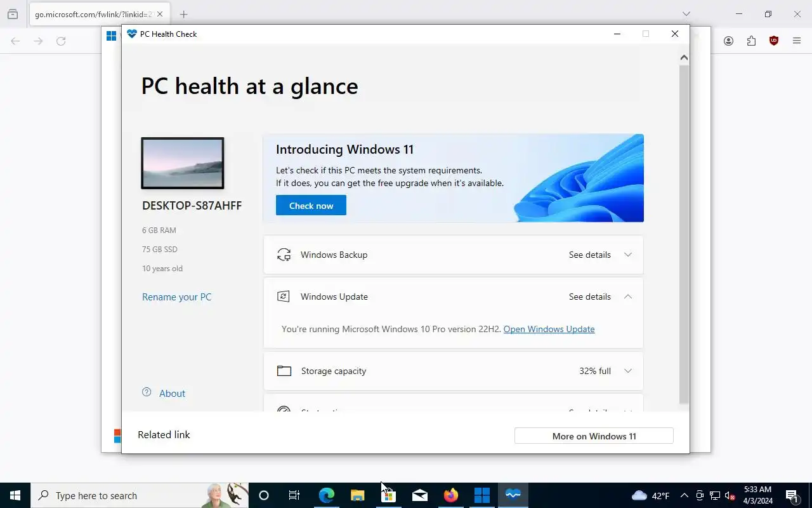This screenshot has width=812, height=508.
Task: Collapse the Windows Update chevron
Action: [628, 297]
